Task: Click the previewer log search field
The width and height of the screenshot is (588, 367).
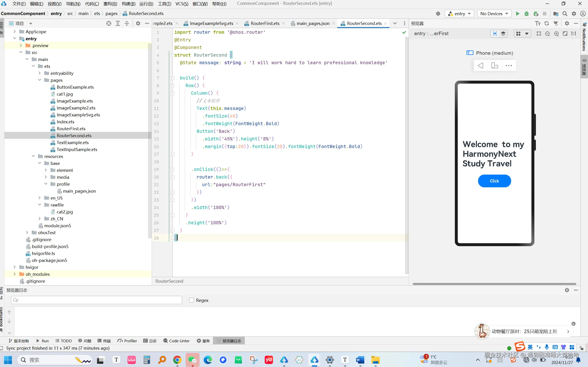Action: [x=97, y=300]
